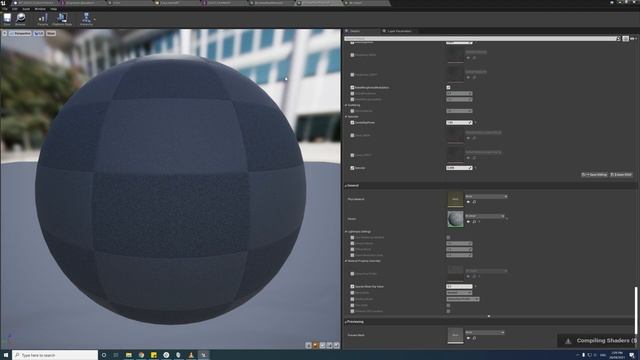Click the taskbar search box
Viewport: 640px width, 360px height.
pos(55,355)
